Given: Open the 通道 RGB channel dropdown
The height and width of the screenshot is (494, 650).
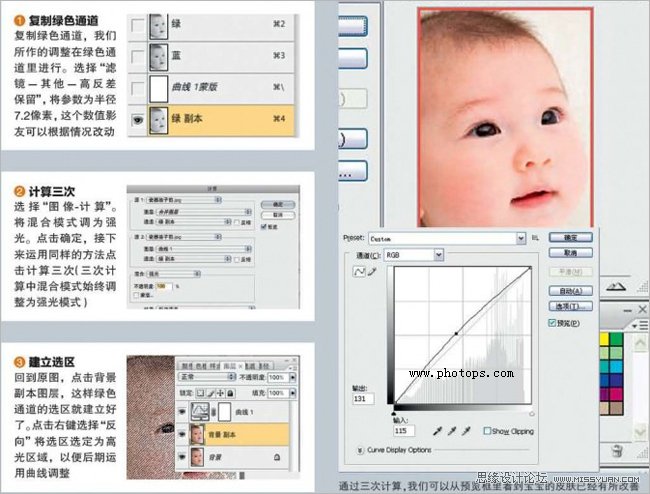Looking at the screenshot, I should [414, 255].
